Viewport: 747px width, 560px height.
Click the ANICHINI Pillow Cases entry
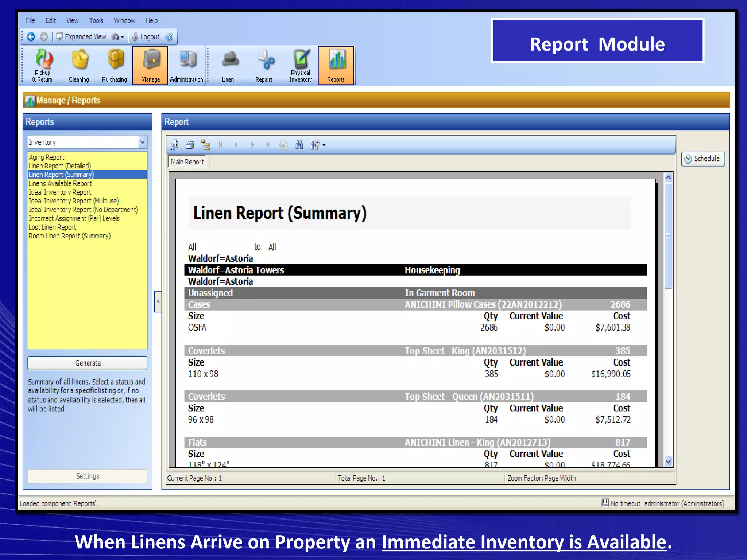[483, 304]
